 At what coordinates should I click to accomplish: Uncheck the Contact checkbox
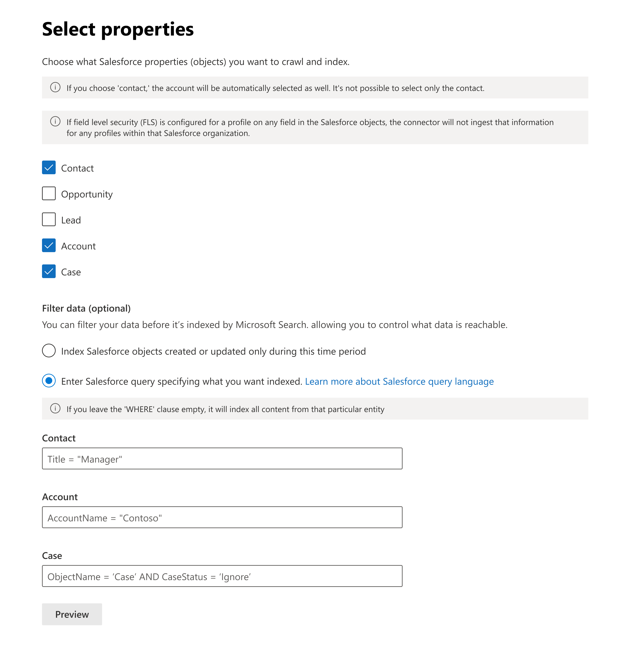coord(49,168)
